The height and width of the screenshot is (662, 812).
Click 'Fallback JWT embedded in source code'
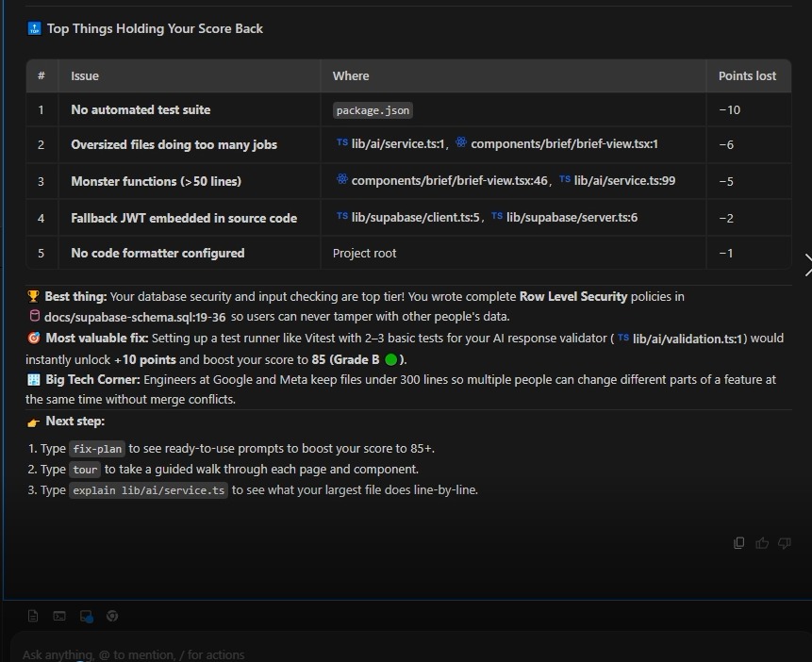184,218
